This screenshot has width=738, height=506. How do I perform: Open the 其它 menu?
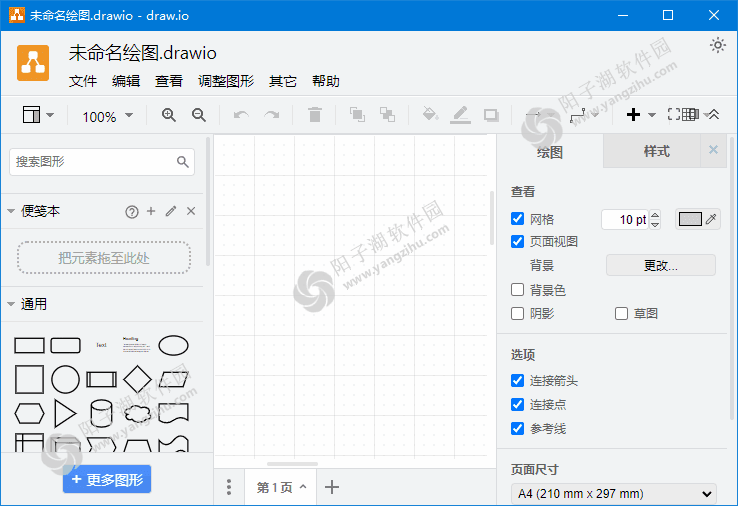click(283, 81)
